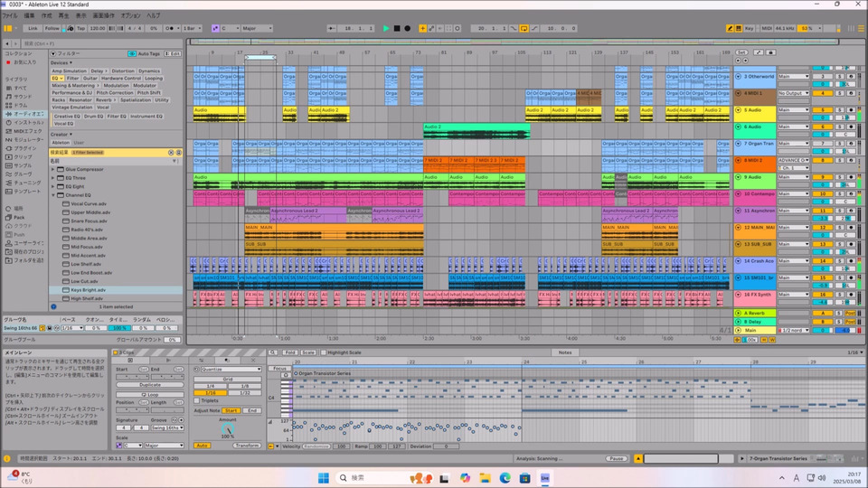Open the 1 Bar quantization menu
Image resolution: width=868 pixels, height=488 pixels.
pos(193,28)
